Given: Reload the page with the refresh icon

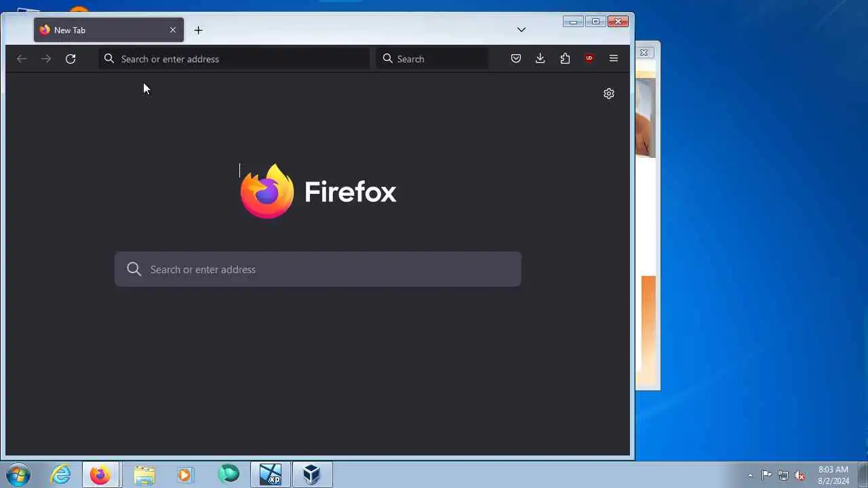Looking at the screenshot, I should point(71,59).
